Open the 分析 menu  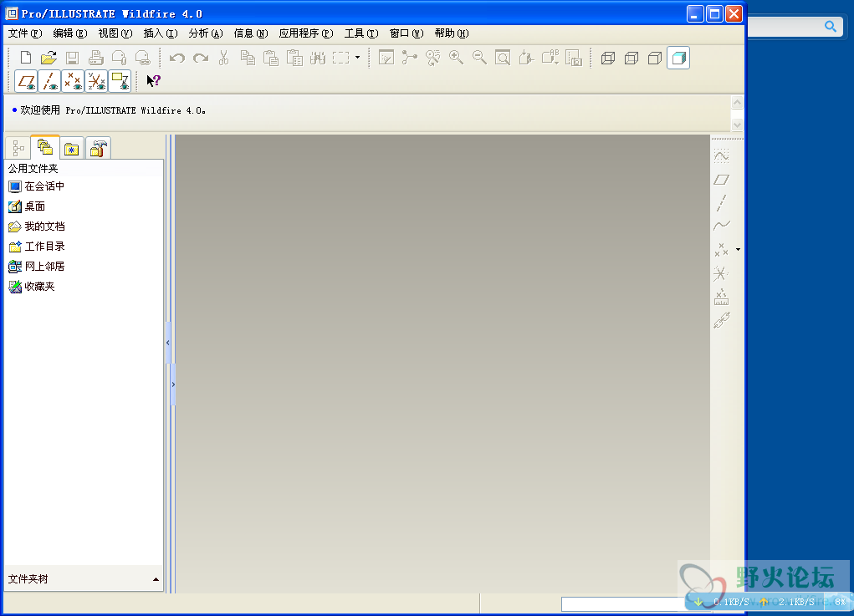click(x=206, y=33)
